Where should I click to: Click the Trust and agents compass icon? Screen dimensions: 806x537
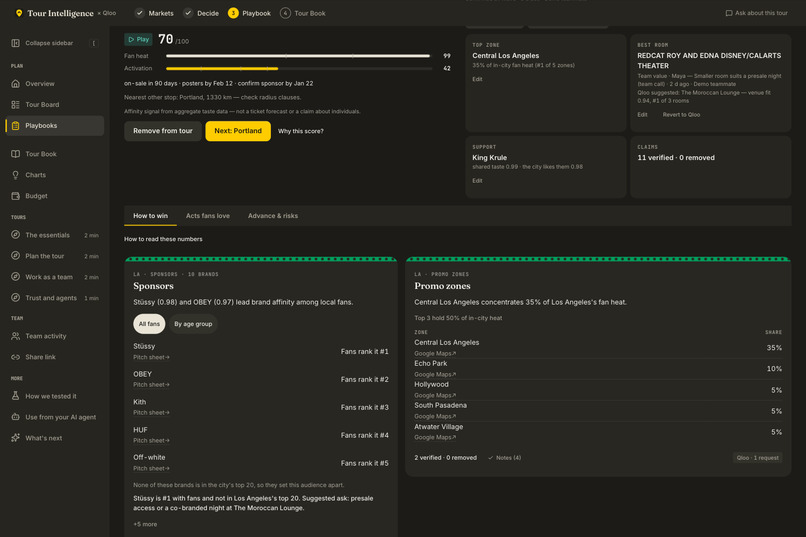[x=15, y=298]
